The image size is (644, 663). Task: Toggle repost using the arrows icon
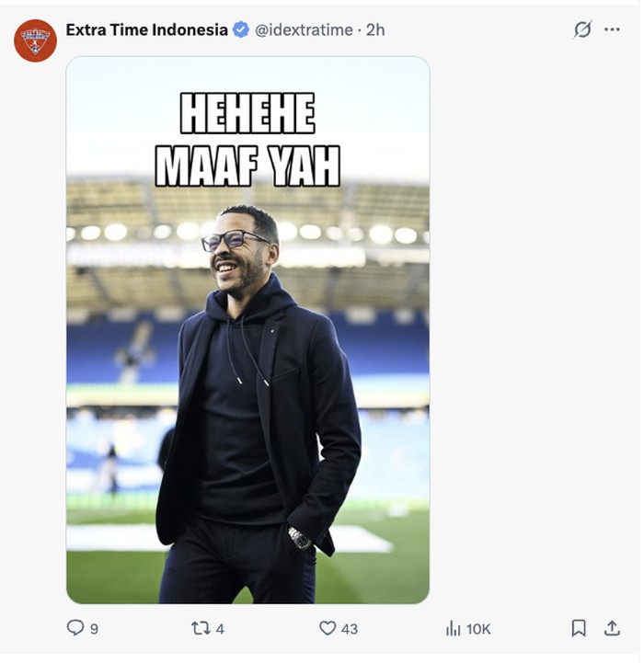point(200,628)
